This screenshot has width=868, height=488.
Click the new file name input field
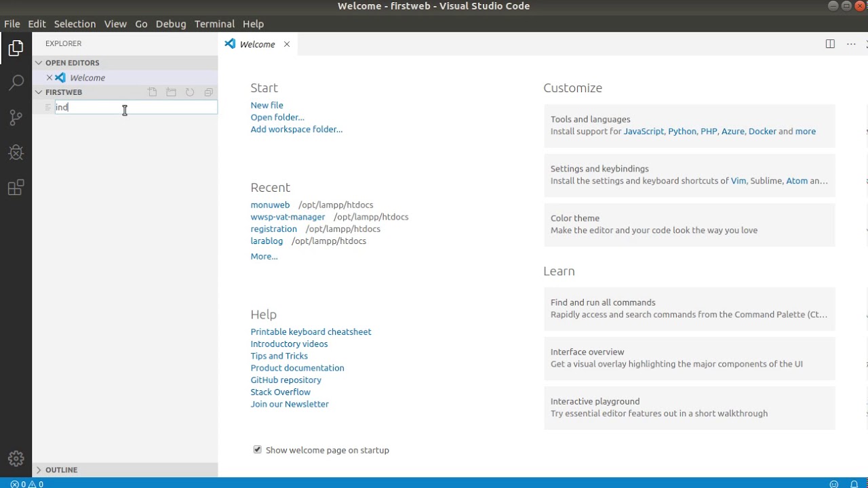136,107
